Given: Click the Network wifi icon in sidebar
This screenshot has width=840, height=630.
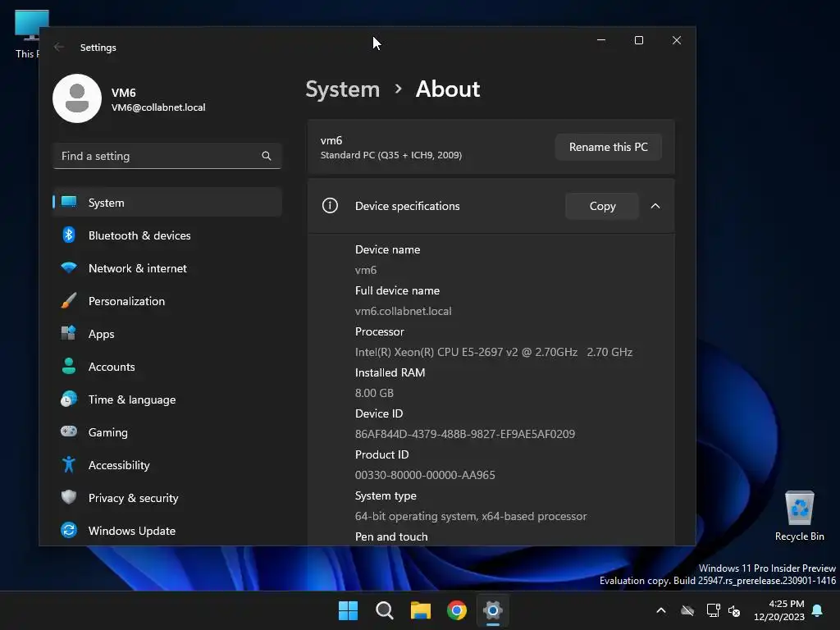Looking at the screenshot, I should 69,268.
